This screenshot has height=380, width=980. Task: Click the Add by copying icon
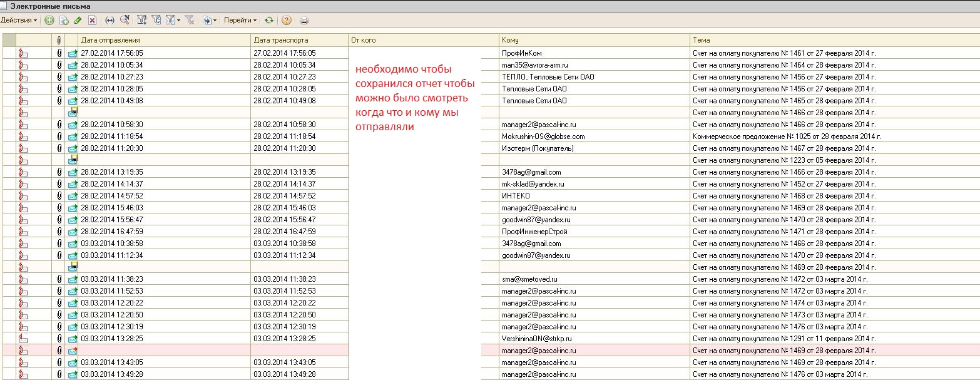coord(63,20)
